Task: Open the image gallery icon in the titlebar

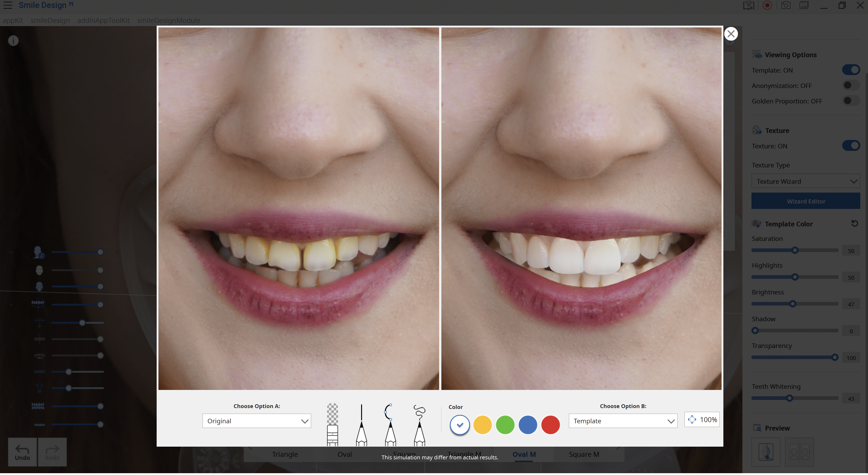Action: tap(804, 5)
